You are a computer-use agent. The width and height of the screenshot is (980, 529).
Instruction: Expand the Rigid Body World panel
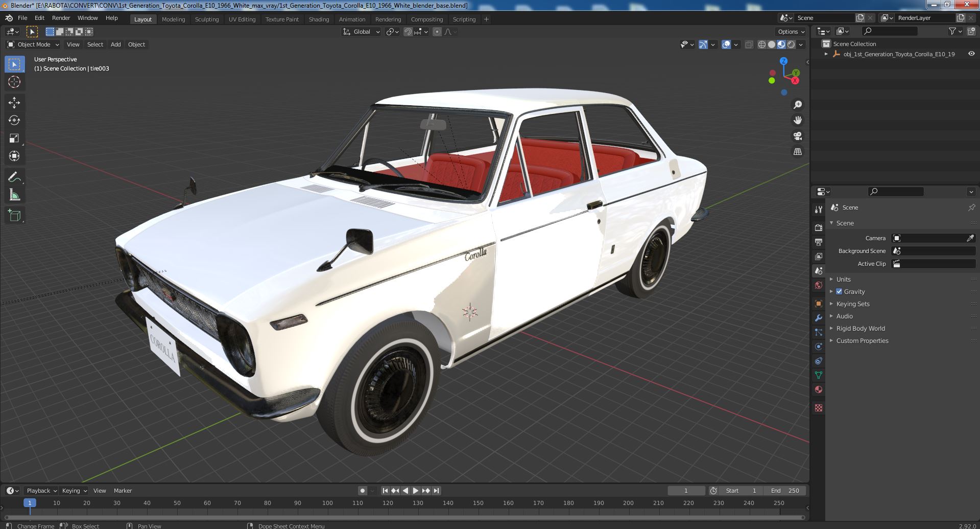pos(861,328)
